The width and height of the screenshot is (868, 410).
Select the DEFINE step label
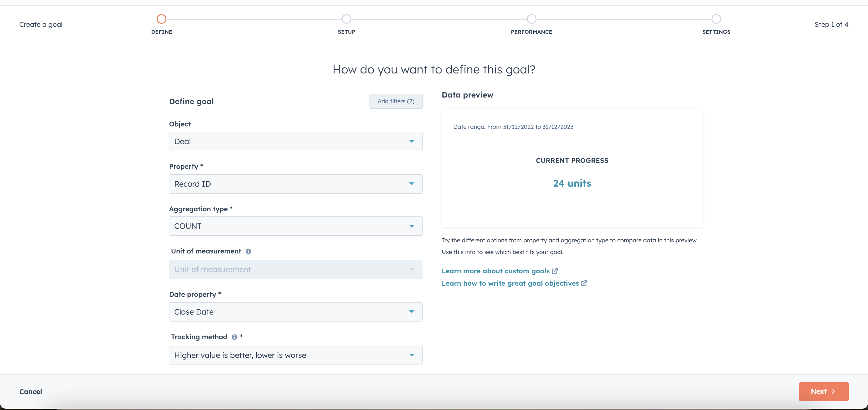click(161, 32)
